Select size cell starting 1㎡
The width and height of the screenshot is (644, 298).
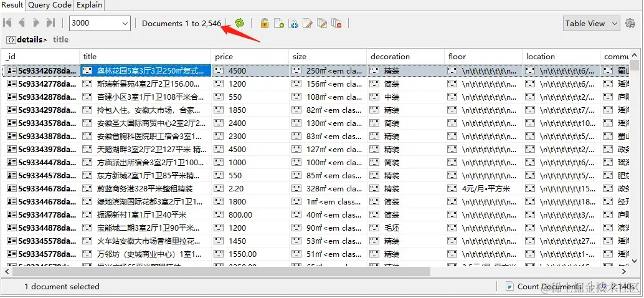click(x=328, y=202)
